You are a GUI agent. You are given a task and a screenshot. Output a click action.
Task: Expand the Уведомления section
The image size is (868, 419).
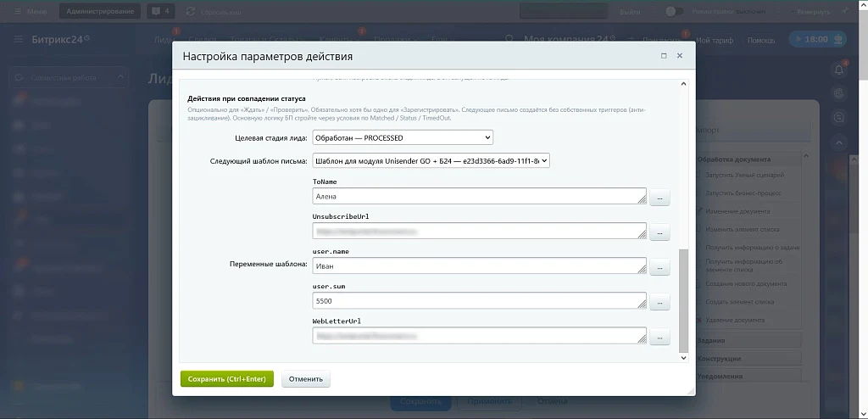click(748, 377)
